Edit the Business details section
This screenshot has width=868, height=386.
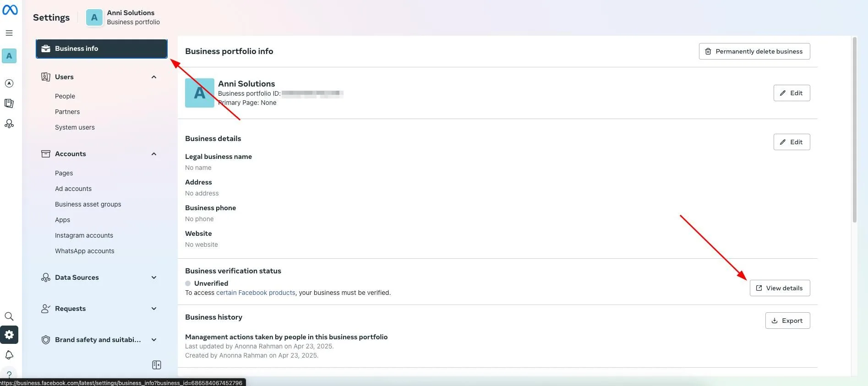point(792,142)
